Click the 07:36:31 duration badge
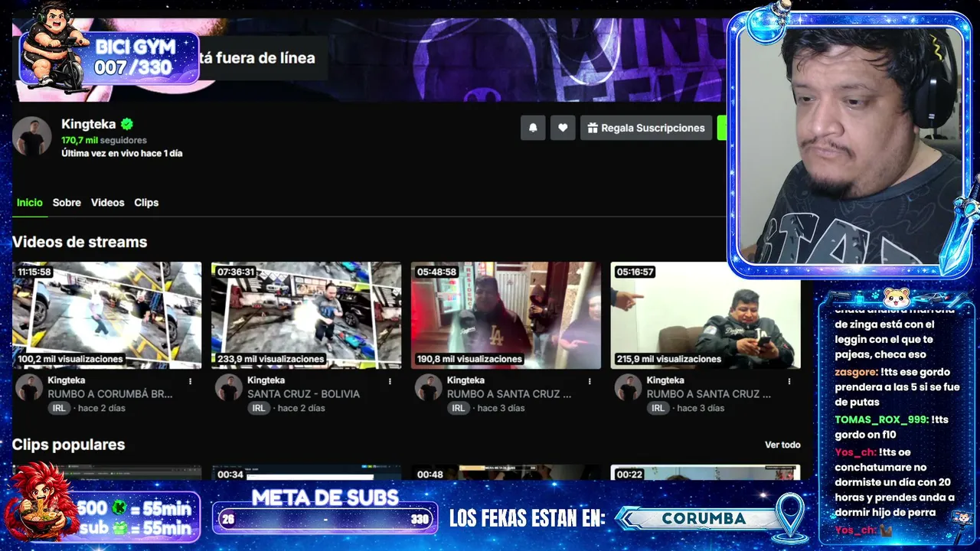980x551 pixels. coord(236,272)
